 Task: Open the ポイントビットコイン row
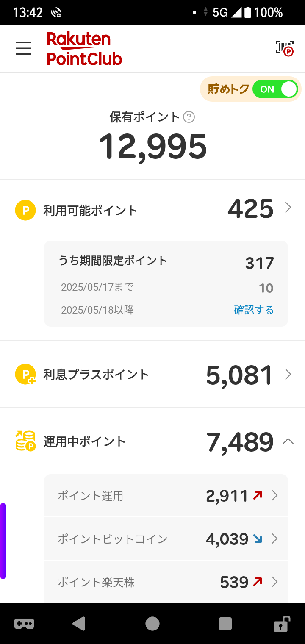(166, 539)
